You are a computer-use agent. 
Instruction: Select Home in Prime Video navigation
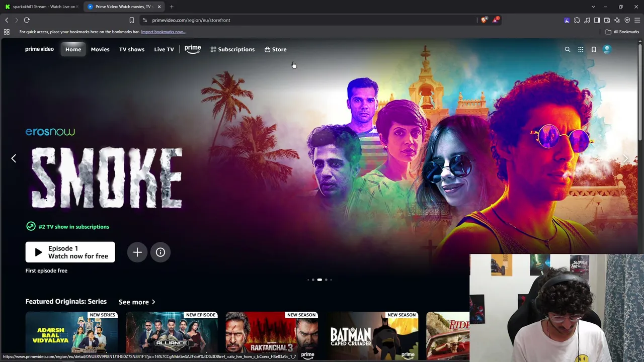[x=73, y=49]
